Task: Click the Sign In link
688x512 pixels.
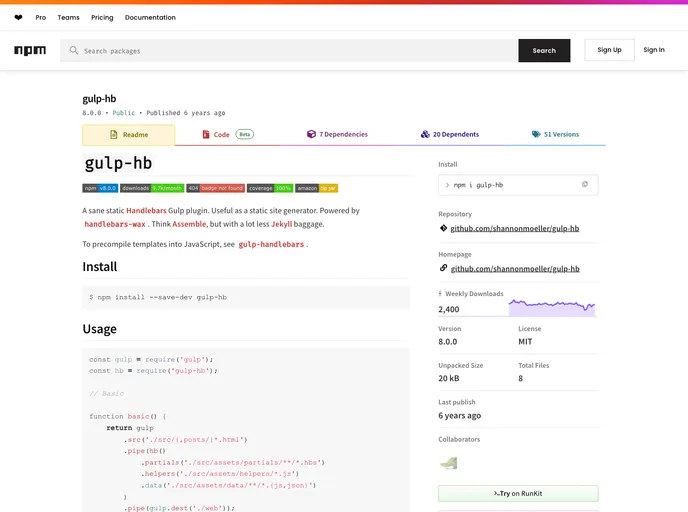Action: pyautogui.click(x=654, y=50)
